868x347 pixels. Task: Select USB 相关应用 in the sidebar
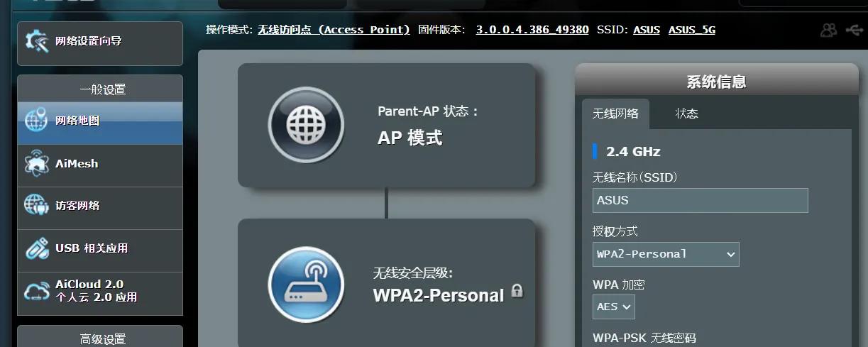[x=100, y=250]
